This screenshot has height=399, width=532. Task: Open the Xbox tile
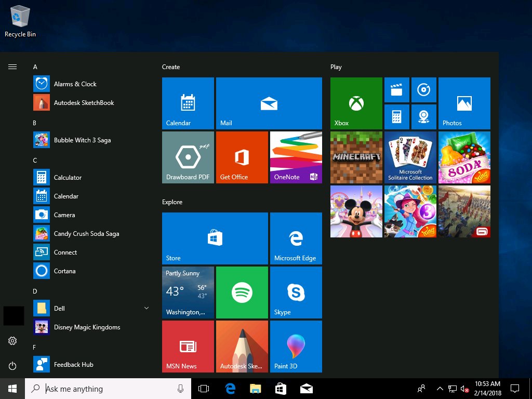[x=356, y=103]
